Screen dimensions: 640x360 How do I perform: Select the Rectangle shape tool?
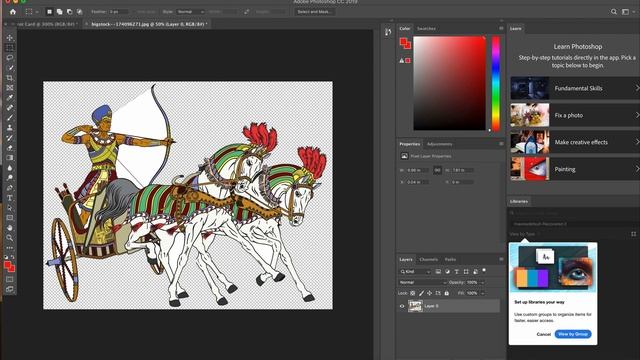(x=10, y=218)
